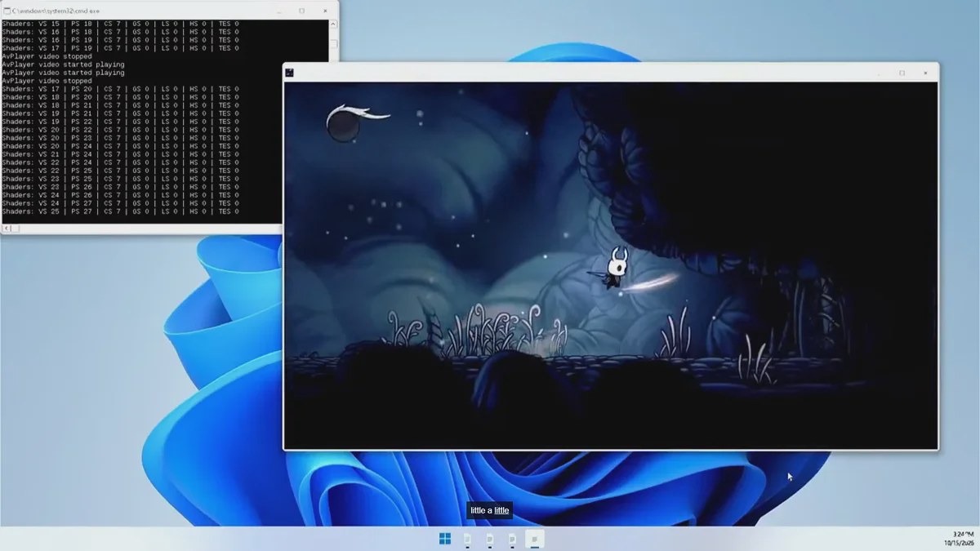The width and height of the screenshot is (980, 551).
Task: Maximize the Hollow Knight game window
Action: click(x=902, y=73)
